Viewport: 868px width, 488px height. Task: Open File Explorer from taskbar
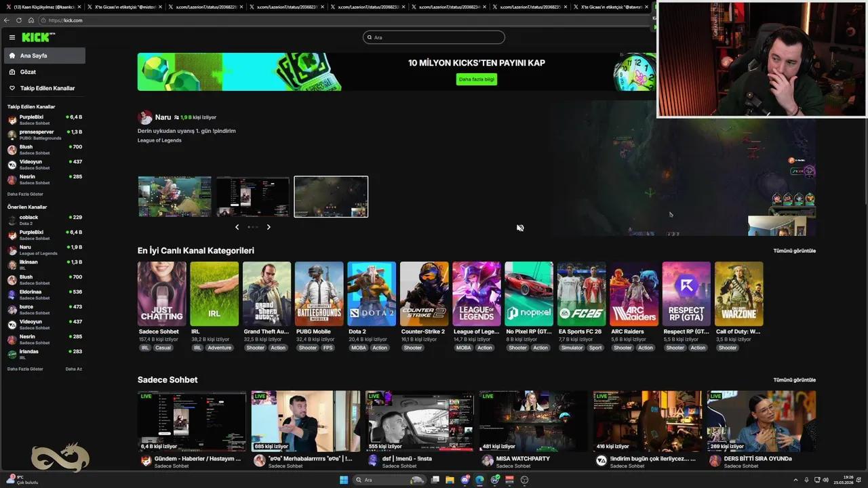(x=450, y=480)
